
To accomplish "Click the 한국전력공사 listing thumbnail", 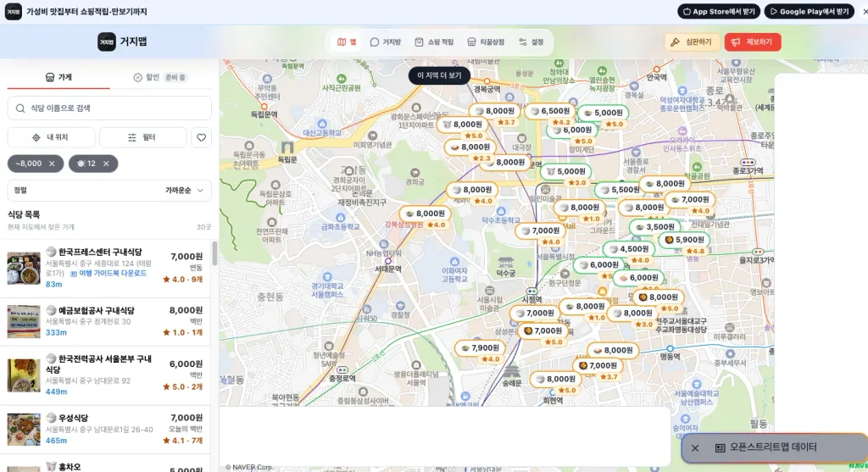I will click(x=24, y=375).
